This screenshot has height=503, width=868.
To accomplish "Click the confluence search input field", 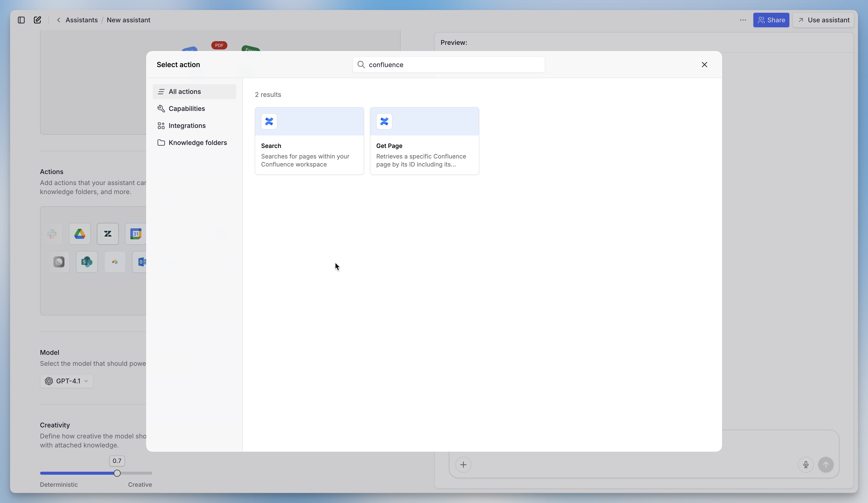I will pos(449,65).
